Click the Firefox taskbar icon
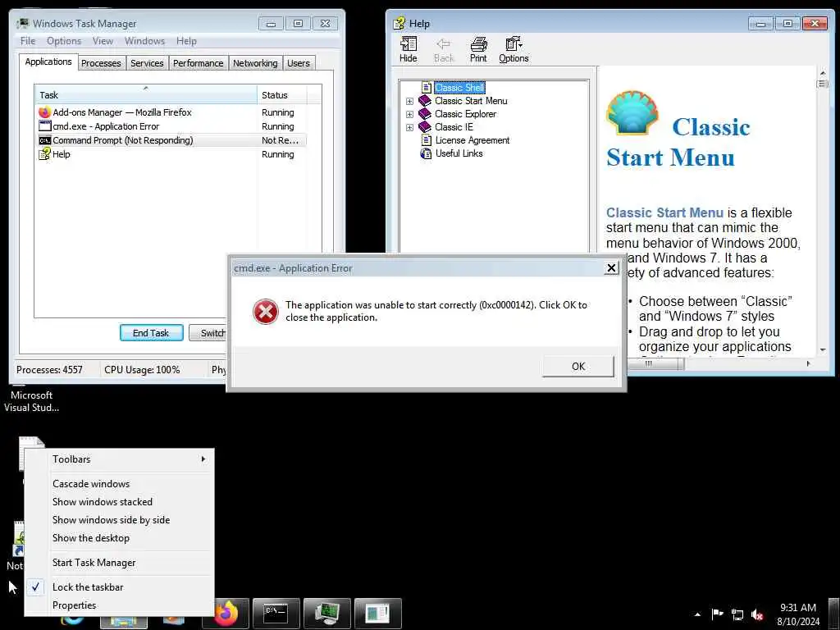840x630 pixels. [226, 614]
